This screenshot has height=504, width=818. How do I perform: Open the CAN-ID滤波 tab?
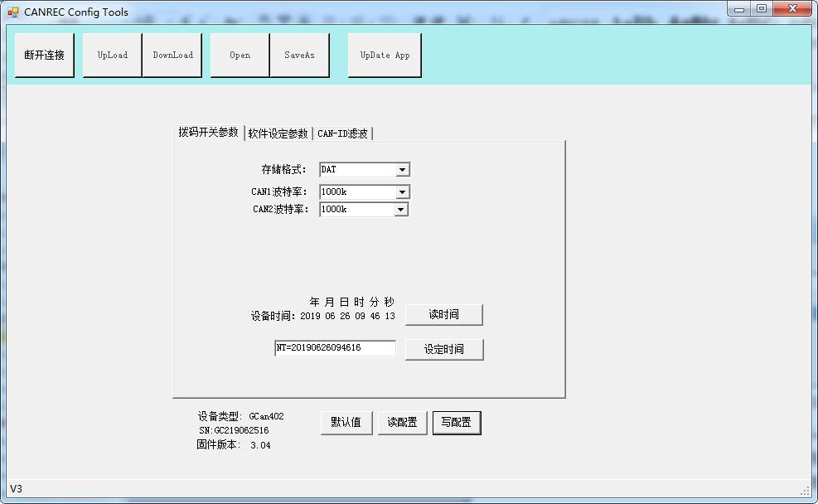tap(343, 133)
